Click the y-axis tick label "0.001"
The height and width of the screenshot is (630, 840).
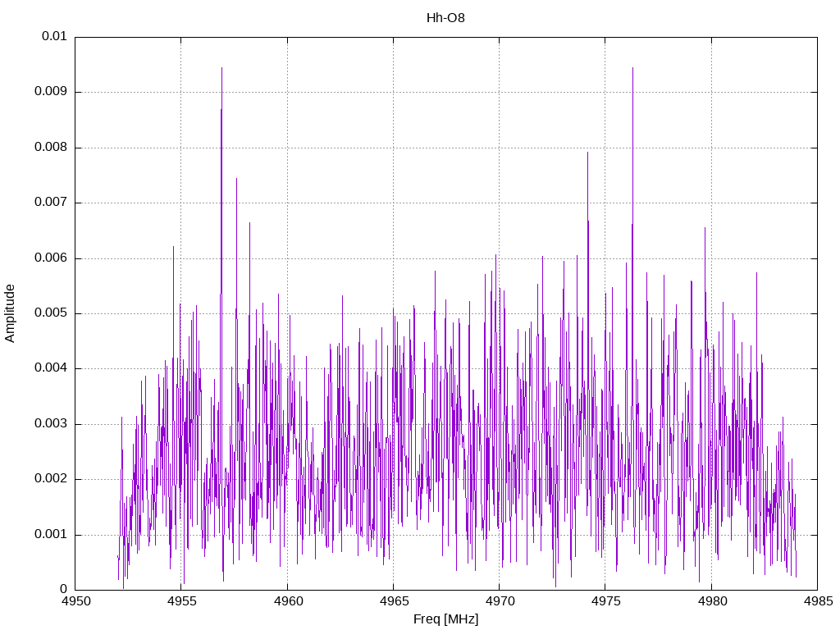click(x=51, y=535)
